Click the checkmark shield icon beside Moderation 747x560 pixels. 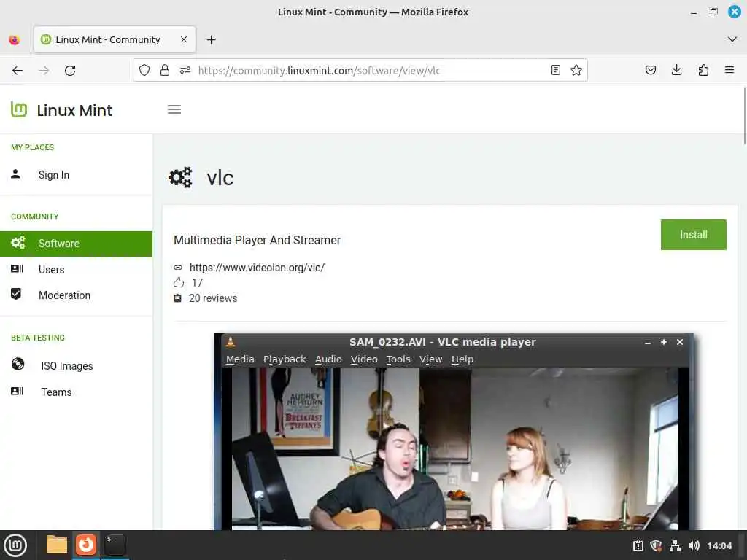point(16,294)
